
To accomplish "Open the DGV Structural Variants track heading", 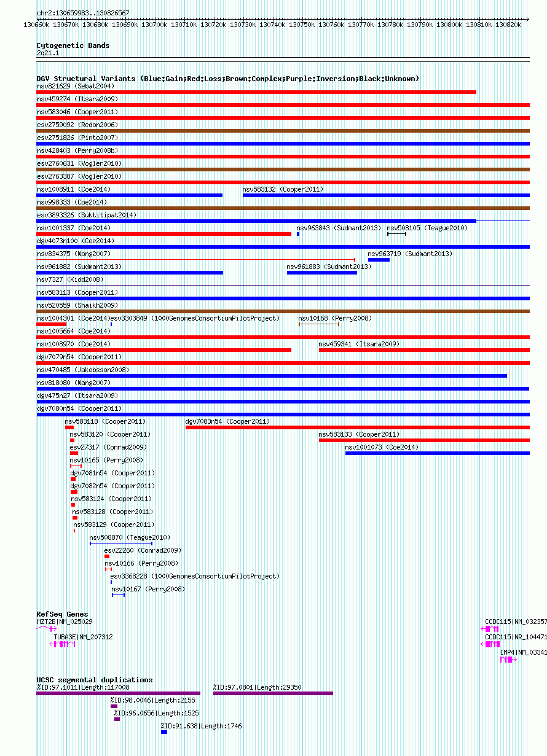I will (227, 79).
